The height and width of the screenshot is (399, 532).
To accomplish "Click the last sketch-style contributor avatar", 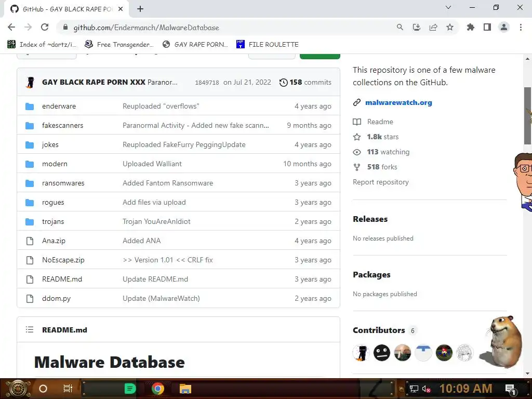I will [x=464, y=353].
